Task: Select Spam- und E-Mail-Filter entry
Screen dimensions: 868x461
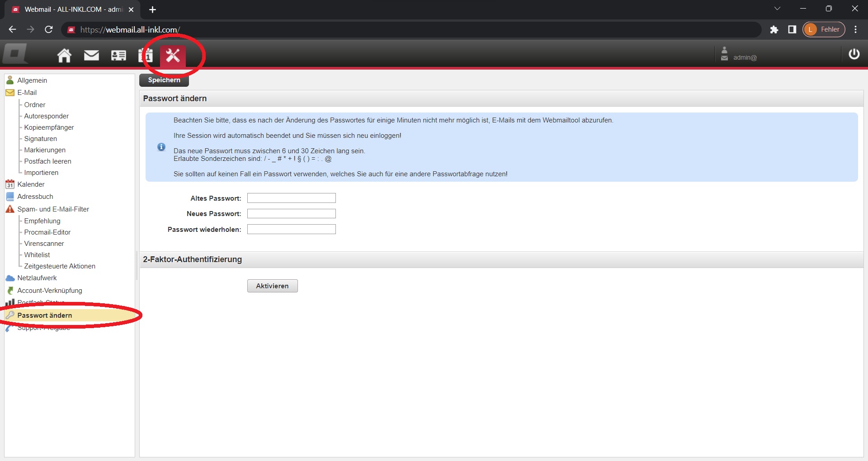Action: 53,209
